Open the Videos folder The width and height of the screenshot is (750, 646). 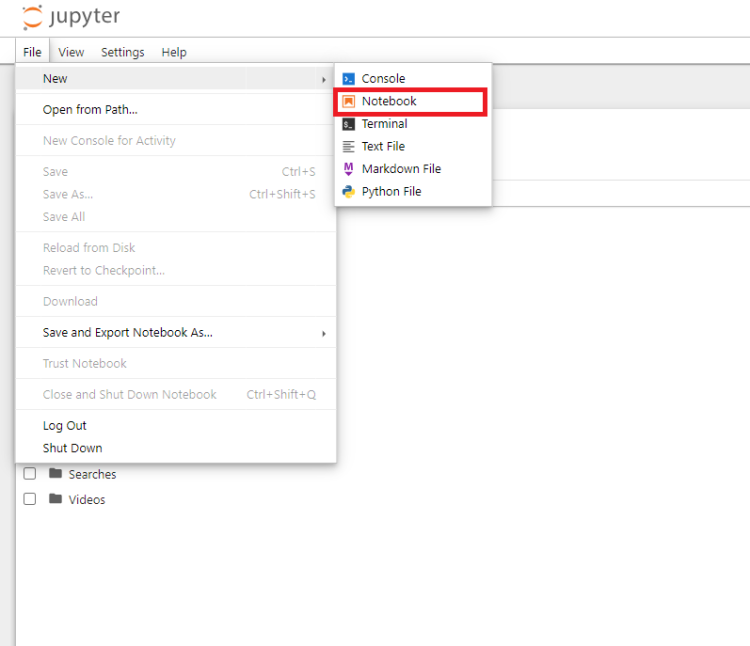click(87, 500)
